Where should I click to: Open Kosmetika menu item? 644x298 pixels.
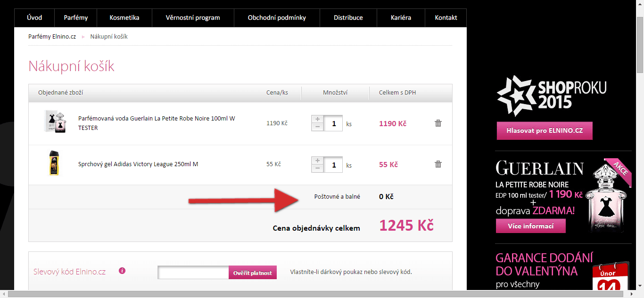(x=124, y=18)
